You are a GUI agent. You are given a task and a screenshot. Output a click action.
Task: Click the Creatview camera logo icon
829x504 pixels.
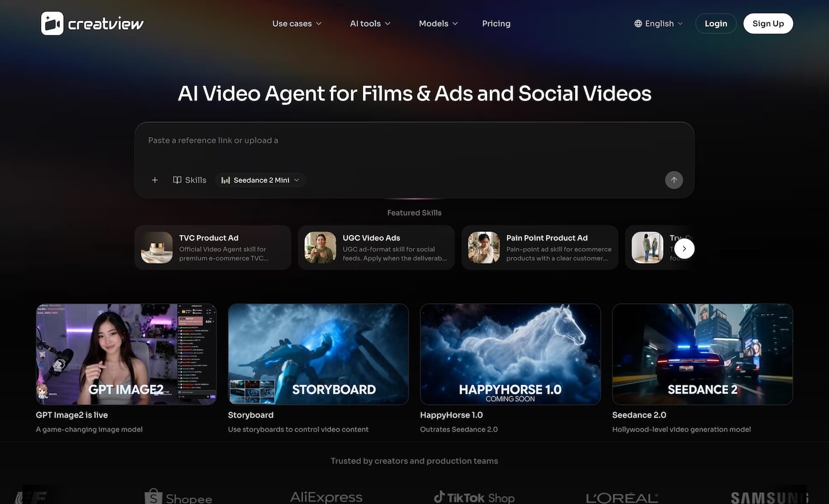(x=52, y=24)
